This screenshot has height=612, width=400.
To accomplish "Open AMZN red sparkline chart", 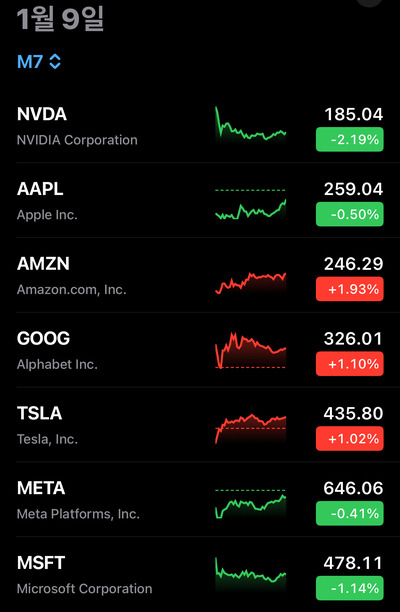I will 251,283.
